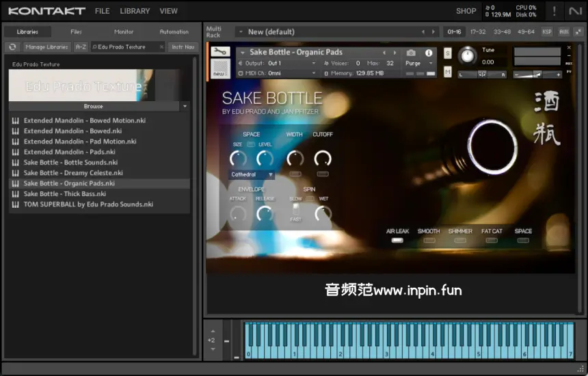
Task: Select Sake Bottle - Thick Bass.nki
Action: (65, 194)
